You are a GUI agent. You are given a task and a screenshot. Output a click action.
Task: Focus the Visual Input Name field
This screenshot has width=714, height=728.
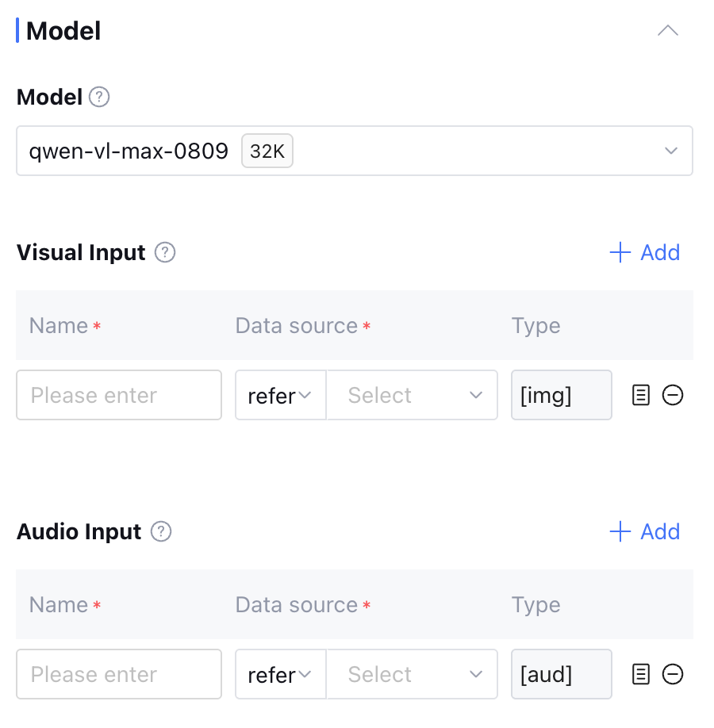119,395
